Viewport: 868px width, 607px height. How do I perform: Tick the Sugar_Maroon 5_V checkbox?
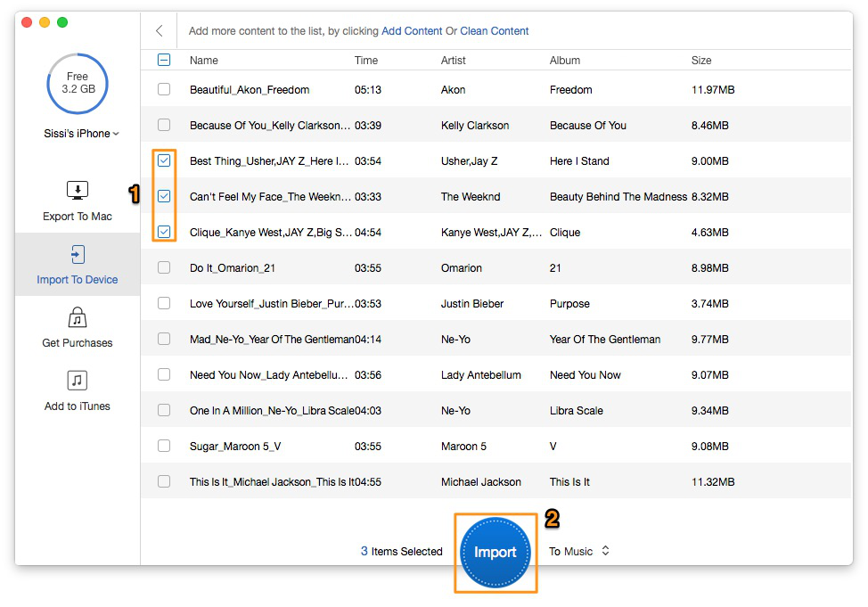click(164, 447)
